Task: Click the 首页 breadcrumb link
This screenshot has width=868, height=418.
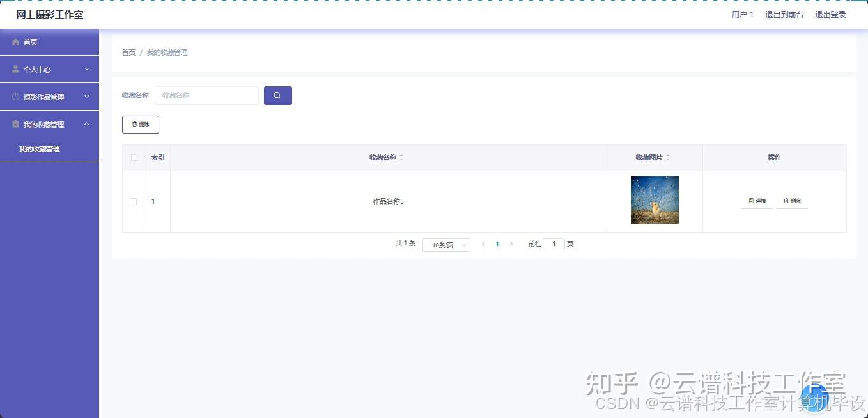Action: (128, 52)
